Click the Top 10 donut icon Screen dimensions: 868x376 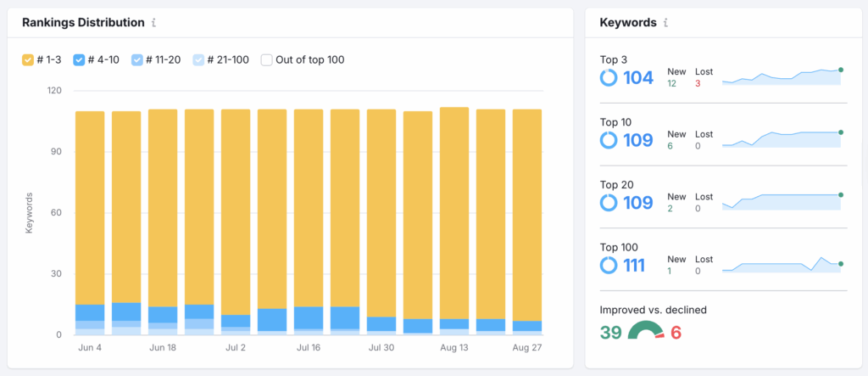(x=609, y=140)
